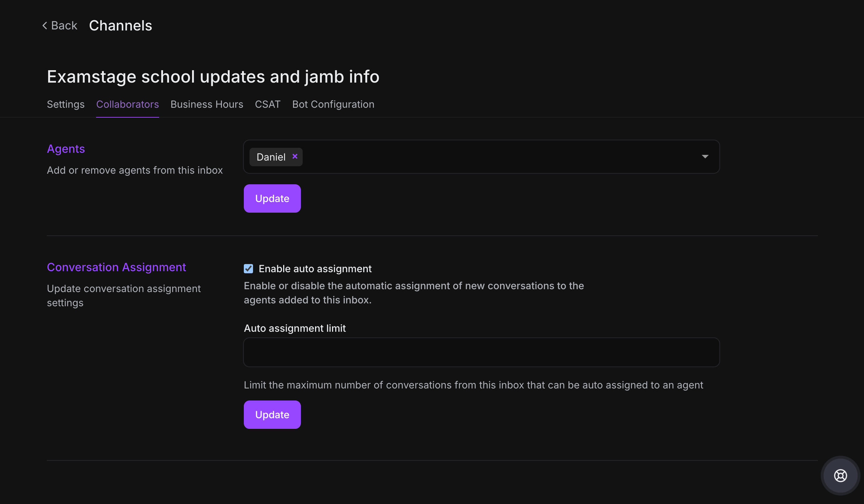Expand the agents dropdown arrow
The height and width of the screenshot is (504, 864).
[705, 157]
